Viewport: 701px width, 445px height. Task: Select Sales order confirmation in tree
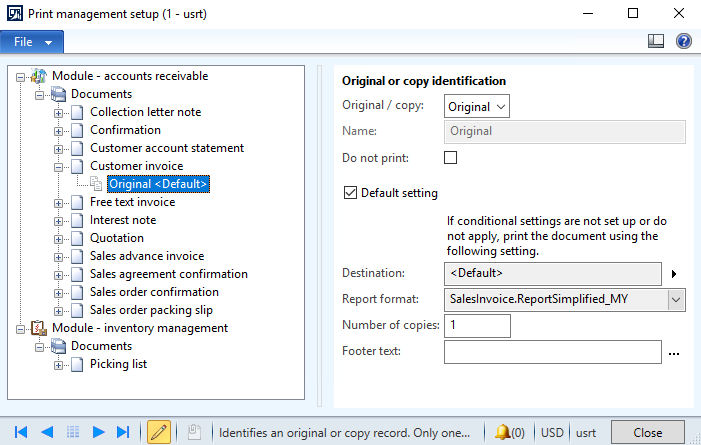pos(154,292)
